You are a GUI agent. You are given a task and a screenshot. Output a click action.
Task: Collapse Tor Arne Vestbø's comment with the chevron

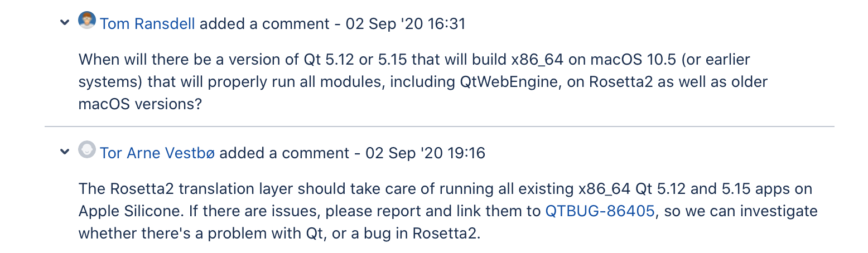[x=65, y=152]
